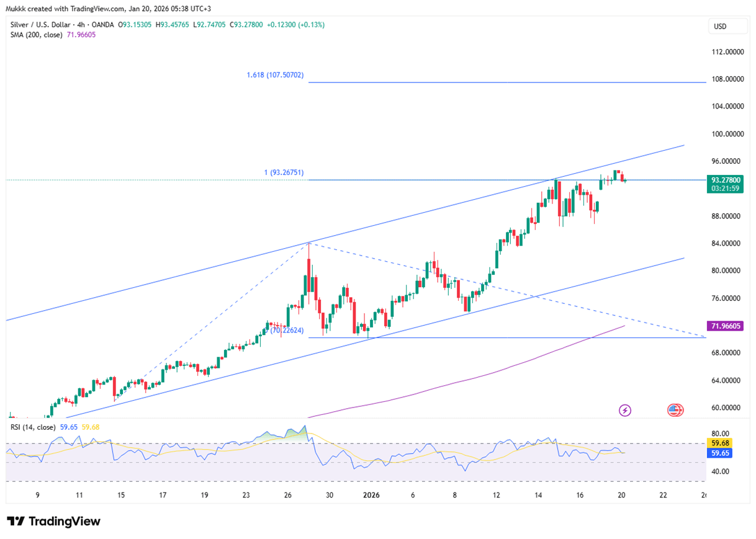Click the 1.618 (107.50702) Fibonacci level label
The height and width of the screenshot is (539, 756).
click(275, 76)
